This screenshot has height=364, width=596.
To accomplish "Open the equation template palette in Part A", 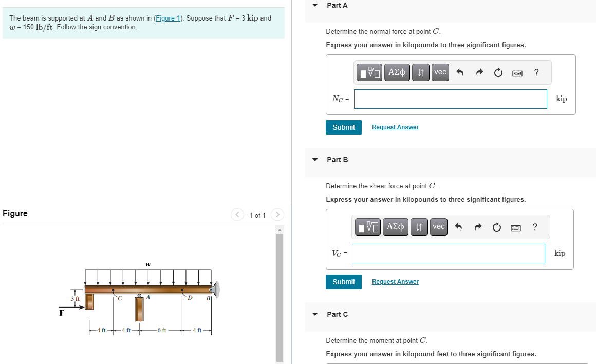I will point(369,72).
